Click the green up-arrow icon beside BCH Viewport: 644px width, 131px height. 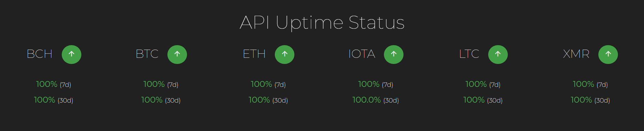[71, 54]
